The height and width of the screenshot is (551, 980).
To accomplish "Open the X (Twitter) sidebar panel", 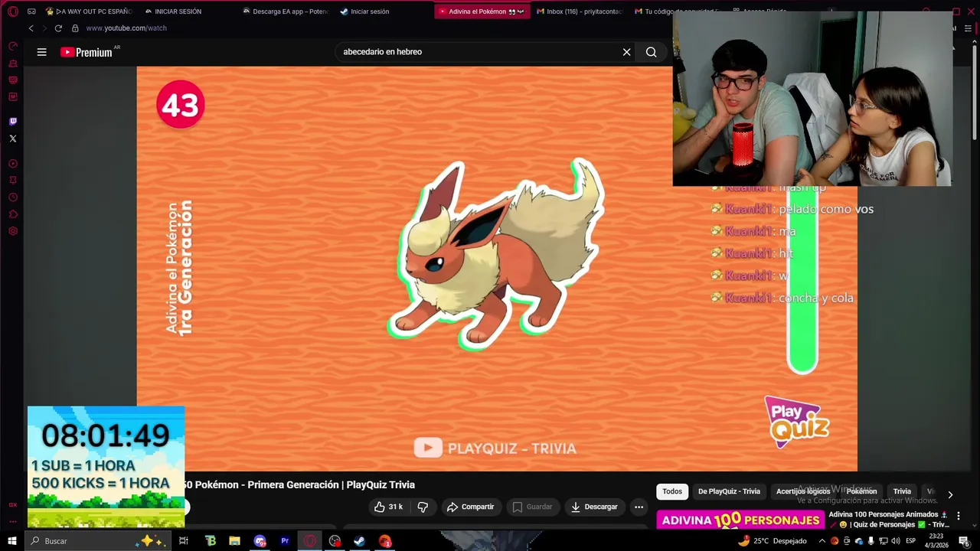I will (x=13, y=139).
